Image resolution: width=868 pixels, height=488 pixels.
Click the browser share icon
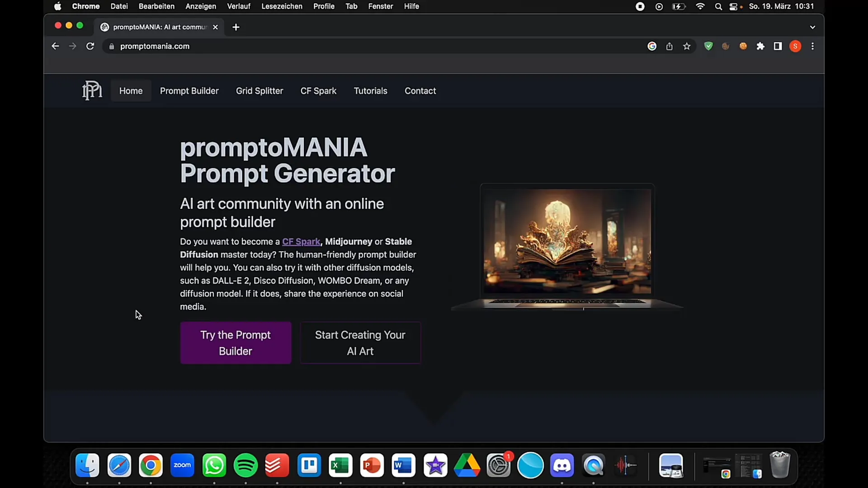669,46
